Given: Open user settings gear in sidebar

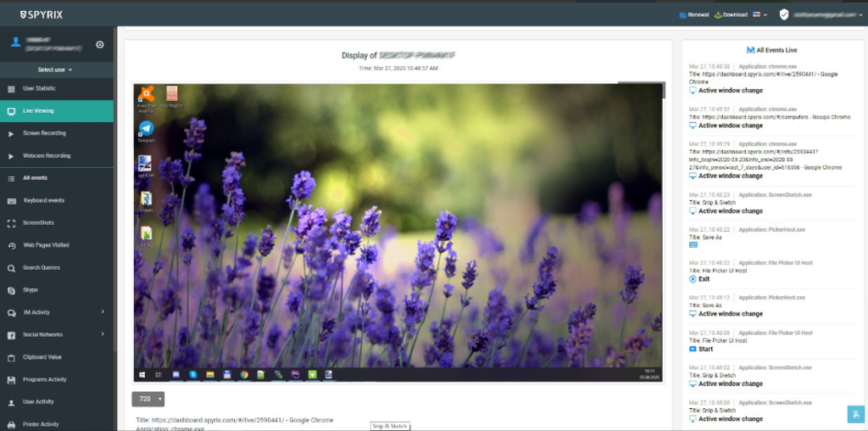Looking at the screenshot, I should (100, 44).
